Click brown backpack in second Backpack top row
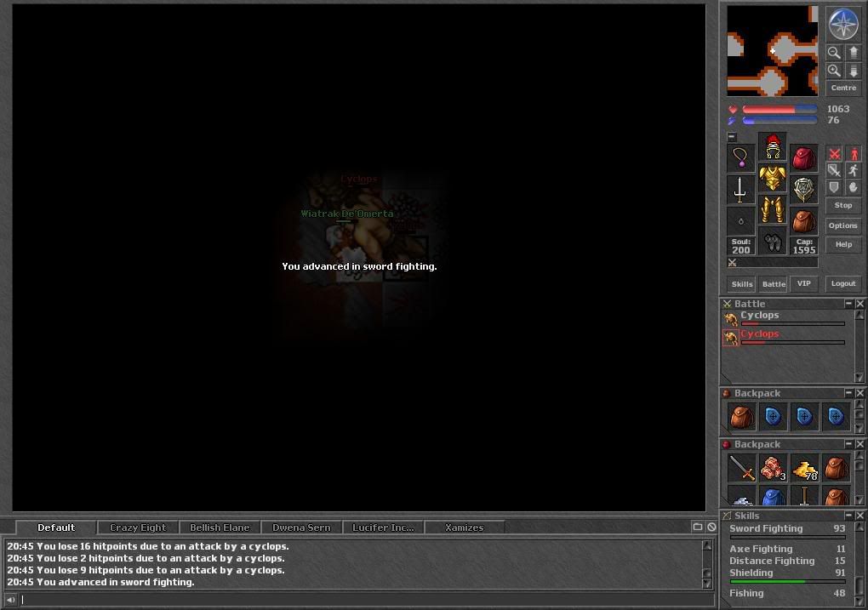Image resolution: width=868 pixels, height=610 pixels. click(x=836, y=468)
